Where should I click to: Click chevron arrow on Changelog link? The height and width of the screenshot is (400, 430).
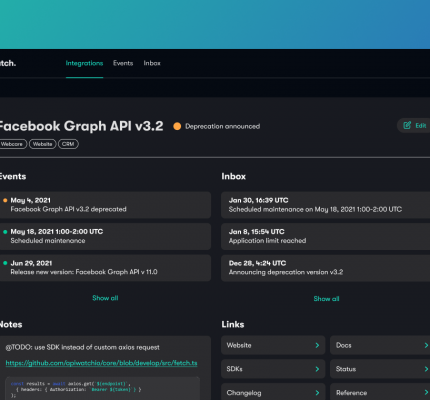coord(317,393)
